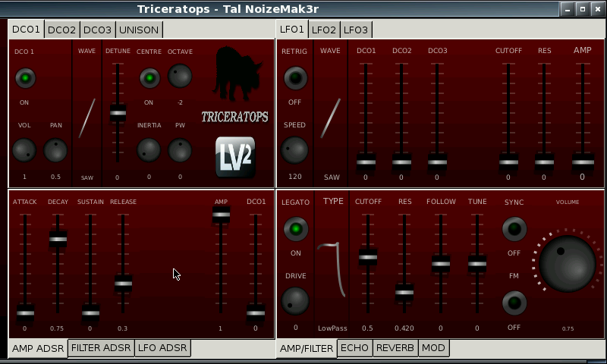Click the LFO RES slider handle
The image size is (607, 364).
(544, 162)
